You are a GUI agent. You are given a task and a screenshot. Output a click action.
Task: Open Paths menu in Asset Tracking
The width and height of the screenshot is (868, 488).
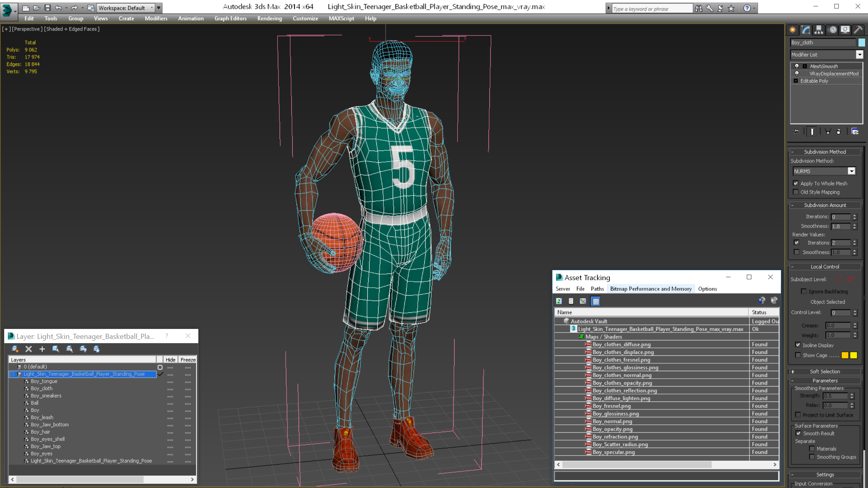pos(597,289)
